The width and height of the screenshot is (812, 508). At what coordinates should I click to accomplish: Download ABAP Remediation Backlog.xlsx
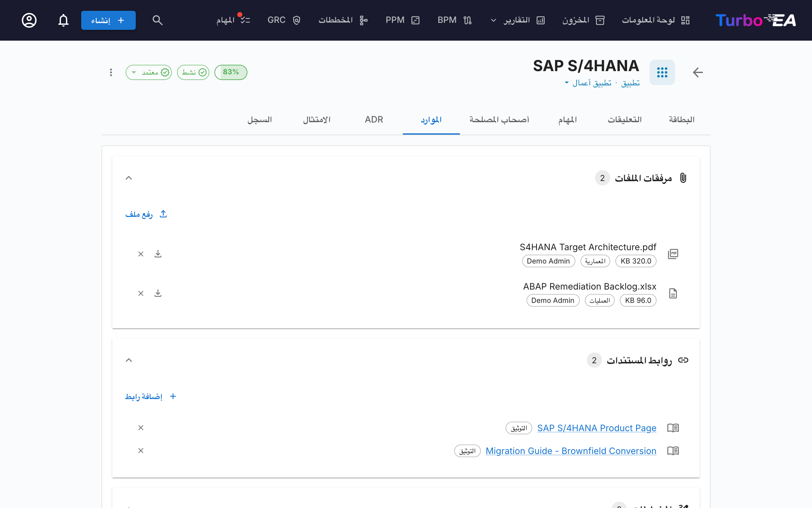click(158, 293)
